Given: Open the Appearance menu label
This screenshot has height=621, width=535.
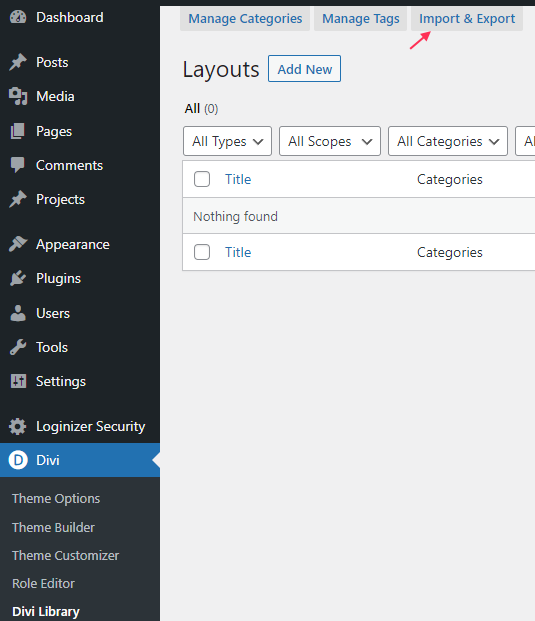Looking at the screenshot, I should [72, 245].
